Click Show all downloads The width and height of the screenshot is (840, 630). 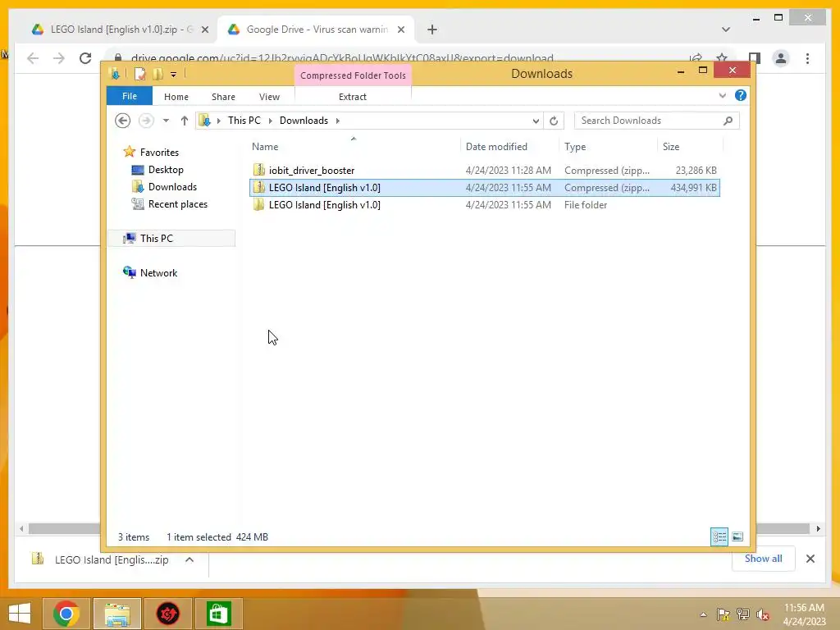point(763,558)
